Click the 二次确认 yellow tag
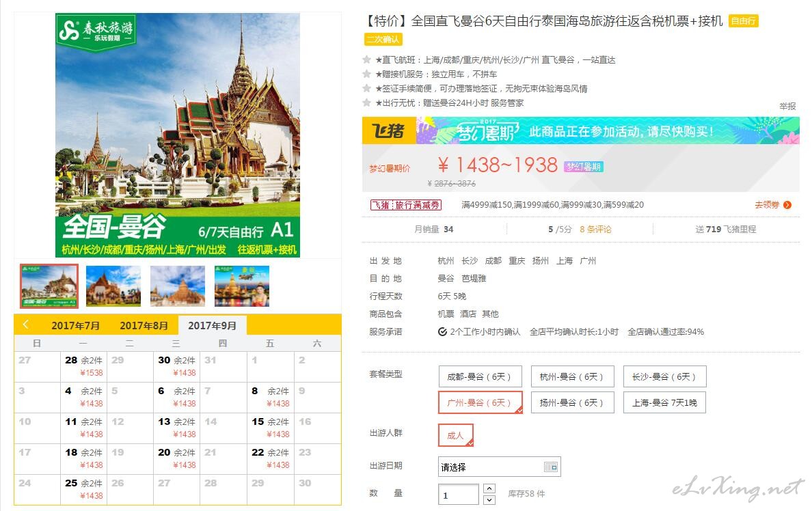 click(x=383, y=40)
